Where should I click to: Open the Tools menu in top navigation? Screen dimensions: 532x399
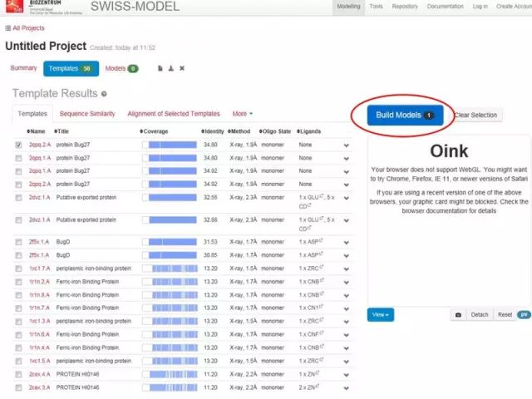pyautogui.click(x=376, y=7)
